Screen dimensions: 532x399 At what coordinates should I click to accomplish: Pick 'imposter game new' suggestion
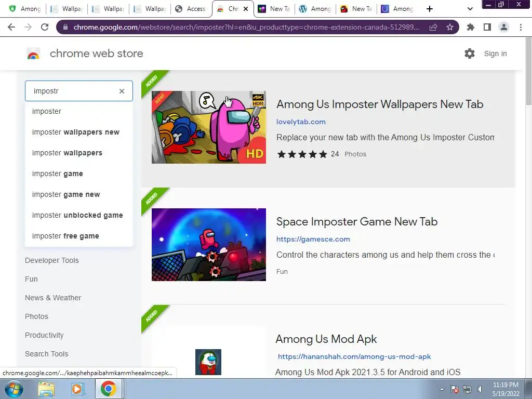click(79, 194)
